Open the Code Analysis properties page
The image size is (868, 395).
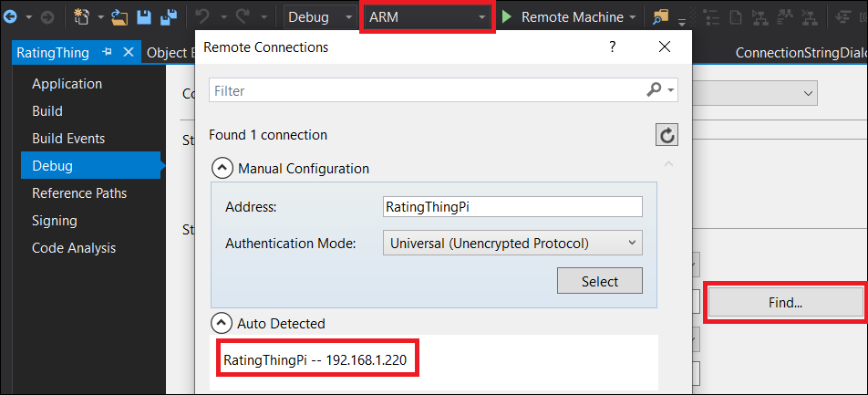(x=74, y=247)
